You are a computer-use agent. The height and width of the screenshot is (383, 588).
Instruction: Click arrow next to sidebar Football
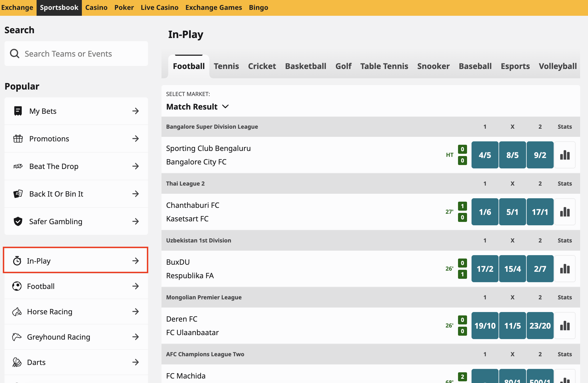[136, 286]
